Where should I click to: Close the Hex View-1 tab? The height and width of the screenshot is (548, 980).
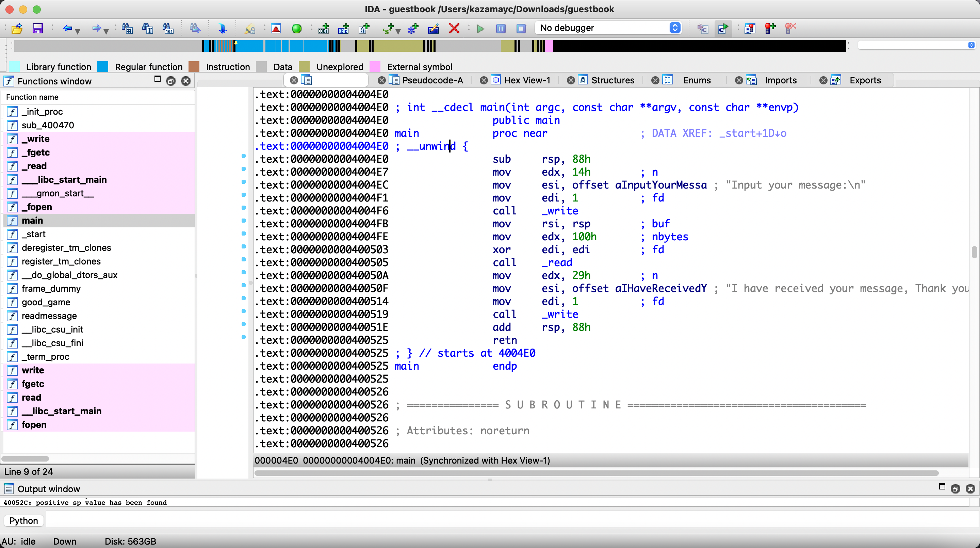(x=484, y=80)
